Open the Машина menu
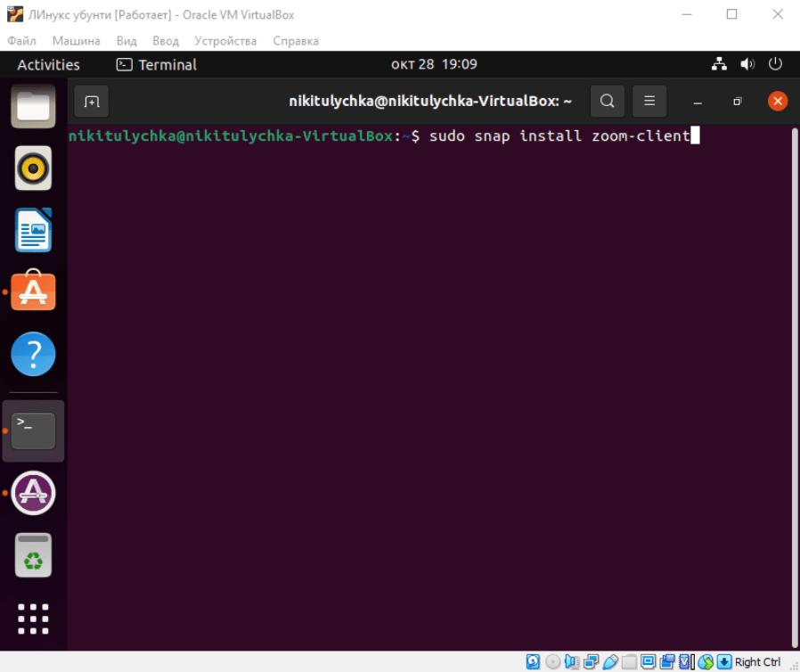The height and width of the screenshot is (672, 800). pos(76,41)
